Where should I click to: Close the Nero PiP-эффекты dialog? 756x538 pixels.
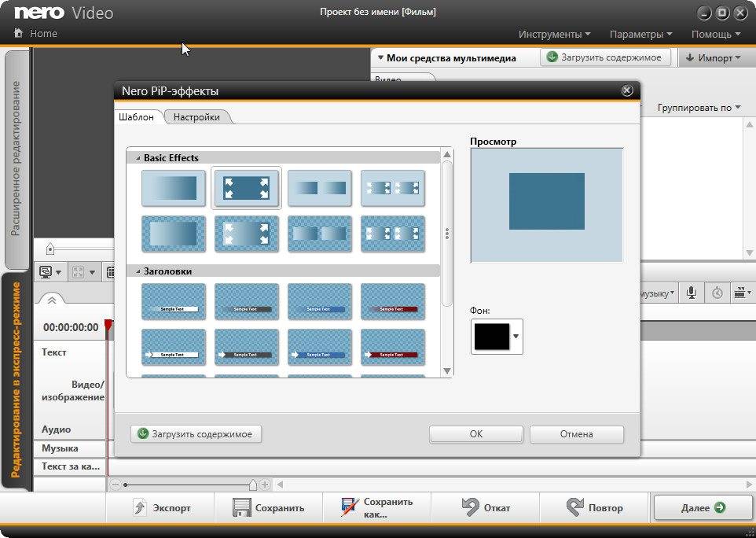point(626,90)
